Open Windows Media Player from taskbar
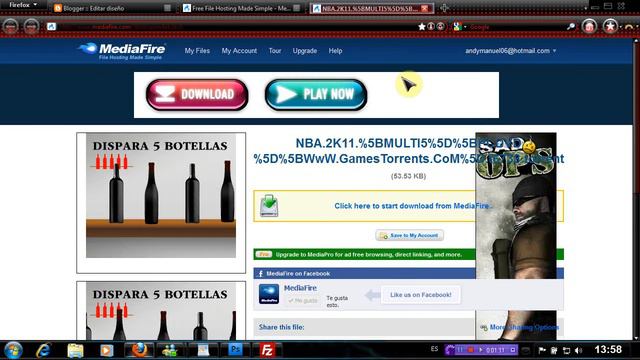The image size is (640, 360). click(x=107, y=351)
